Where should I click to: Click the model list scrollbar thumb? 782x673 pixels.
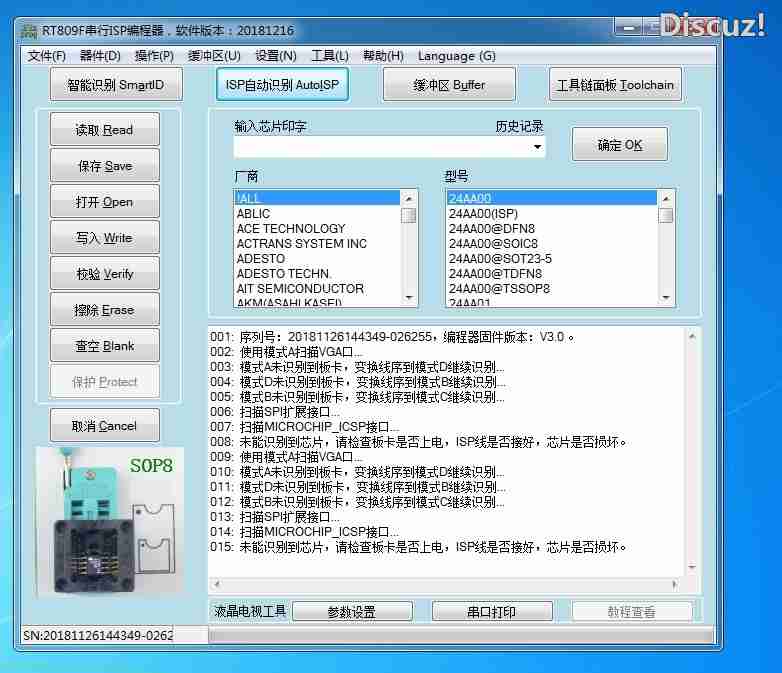(x=666, y=216)
